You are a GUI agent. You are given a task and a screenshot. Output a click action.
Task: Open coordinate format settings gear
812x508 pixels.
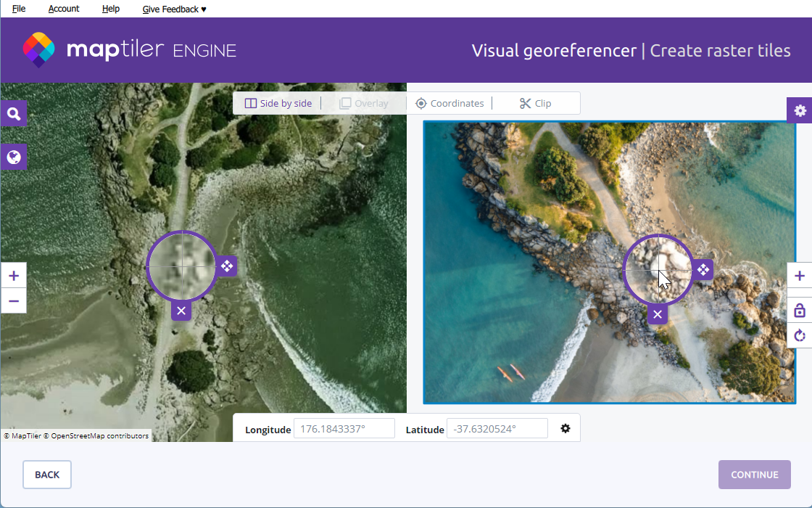click(x=565, y=428)
